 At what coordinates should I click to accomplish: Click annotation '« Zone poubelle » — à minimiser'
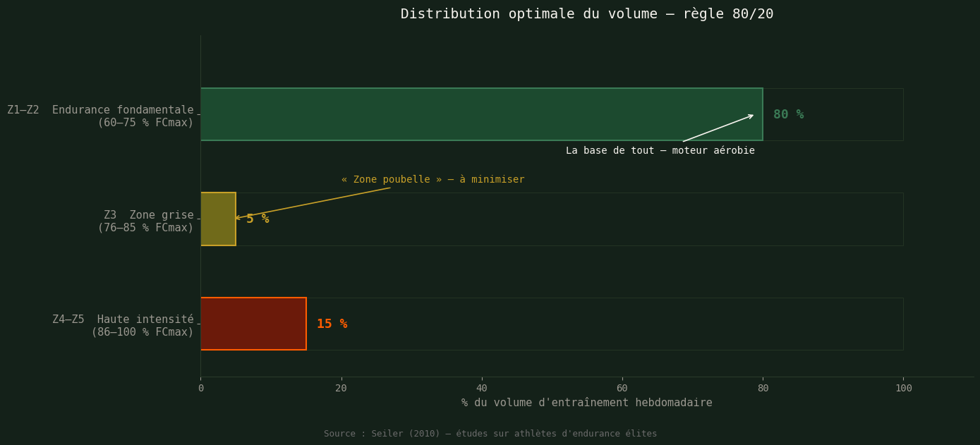[x=432, y=179]
